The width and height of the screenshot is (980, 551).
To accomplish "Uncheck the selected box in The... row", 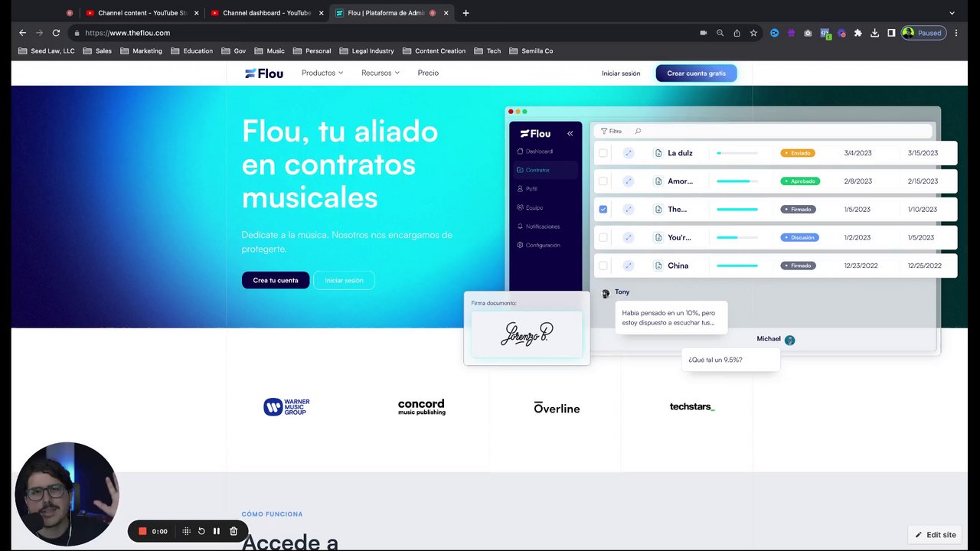I will click(x=603, y=210).
